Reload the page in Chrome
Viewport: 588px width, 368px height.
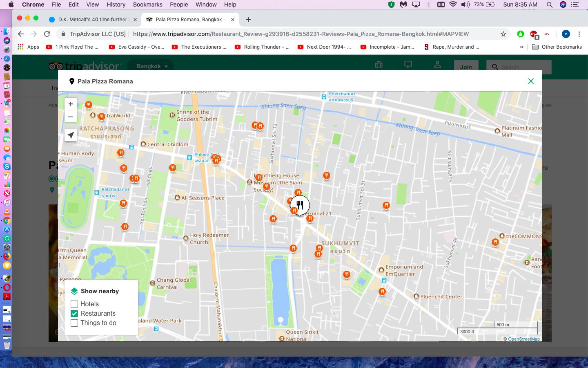pos(47,34)
